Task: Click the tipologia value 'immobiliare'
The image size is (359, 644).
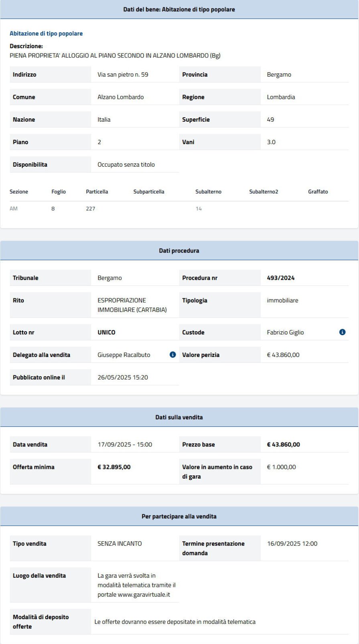Action: (x=282, y=300)
